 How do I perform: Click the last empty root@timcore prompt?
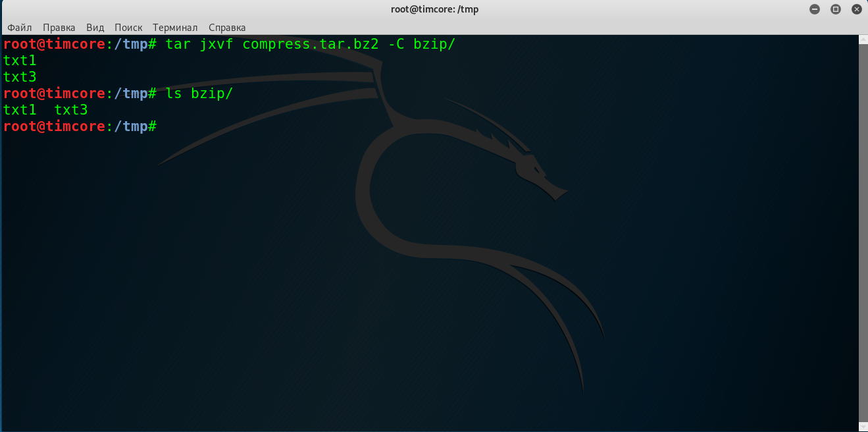click(79, 126)
